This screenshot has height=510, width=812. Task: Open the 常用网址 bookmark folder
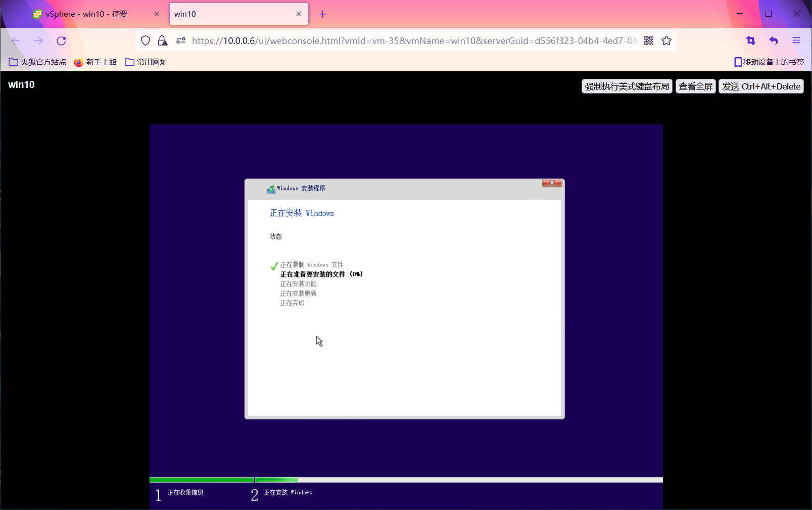pyautogui.click(x=146, y=62)
